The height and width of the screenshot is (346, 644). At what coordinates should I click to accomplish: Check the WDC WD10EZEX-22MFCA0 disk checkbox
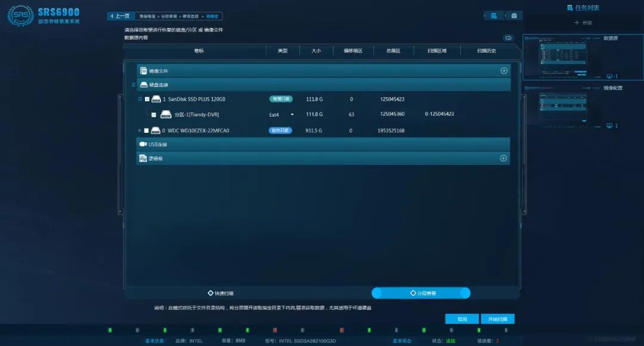click(147, 130)
